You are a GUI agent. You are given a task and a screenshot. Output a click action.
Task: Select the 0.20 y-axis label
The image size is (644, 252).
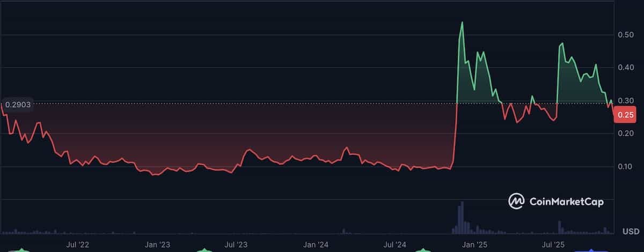coord(625,134)
